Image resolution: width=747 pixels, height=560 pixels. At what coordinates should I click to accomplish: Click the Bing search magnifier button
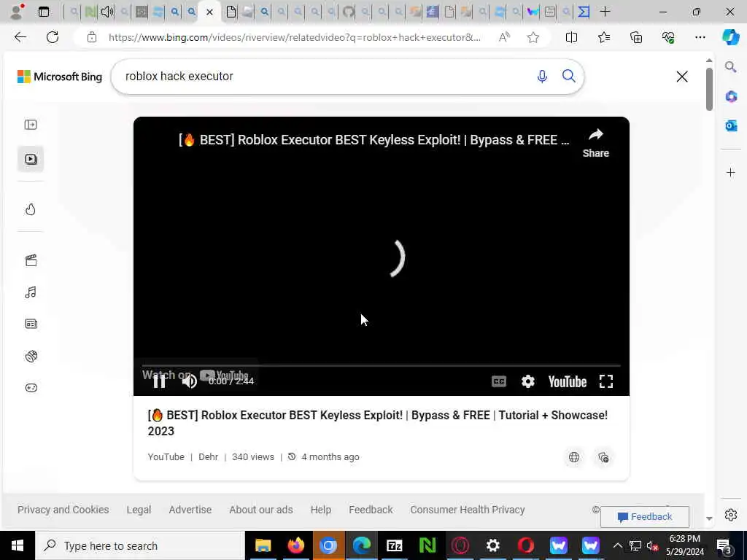click(x=568, y=76)
